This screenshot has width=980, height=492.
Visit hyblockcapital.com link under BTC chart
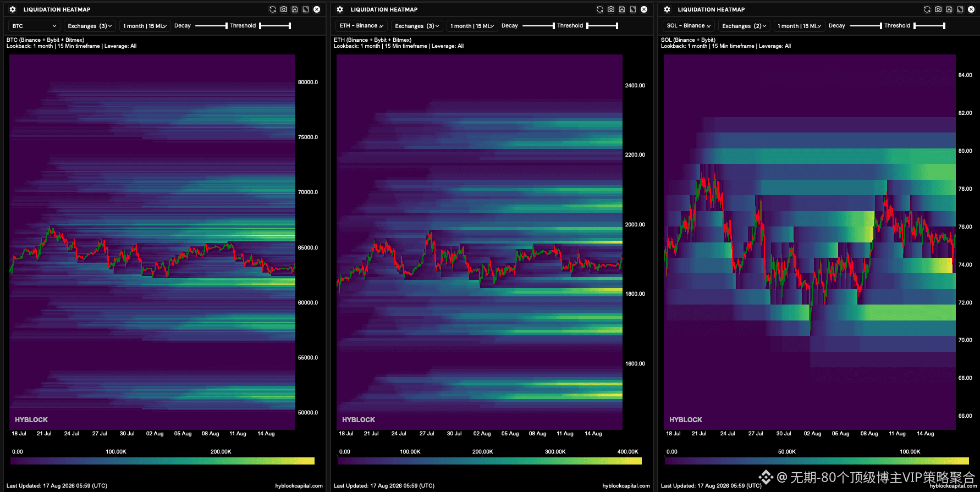click(x=299, y=486)
